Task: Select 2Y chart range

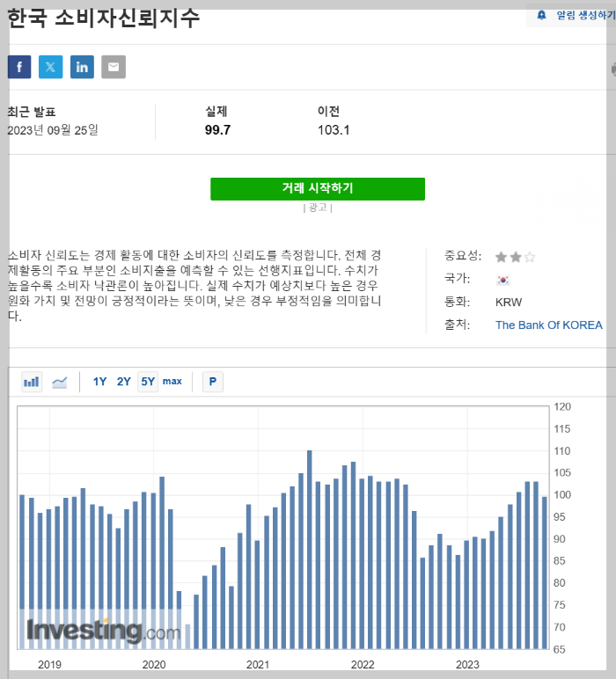Action: point(123,382)
